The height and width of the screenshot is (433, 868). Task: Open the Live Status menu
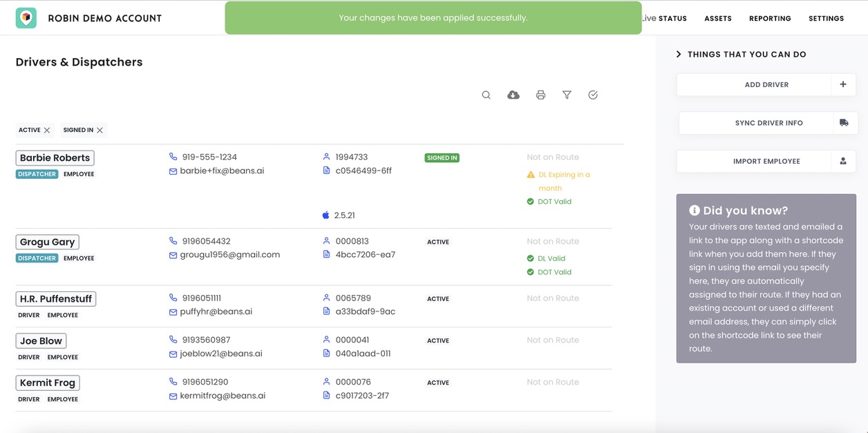coord(664,19)
